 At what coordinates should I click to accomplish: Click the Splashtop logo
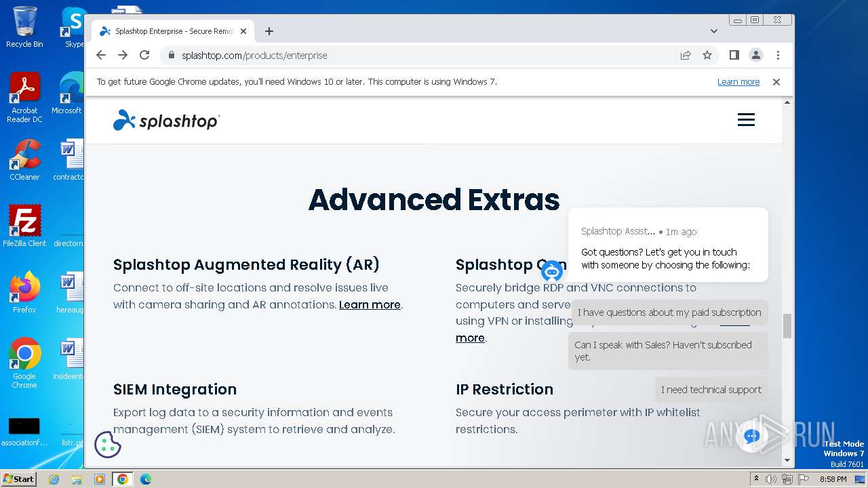[x=166, y=121]
